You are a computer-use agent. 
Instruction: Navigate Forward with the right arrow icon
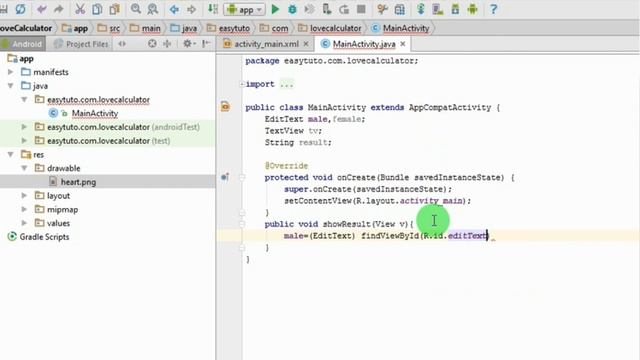pyautogui.click(x=191, y=9)
